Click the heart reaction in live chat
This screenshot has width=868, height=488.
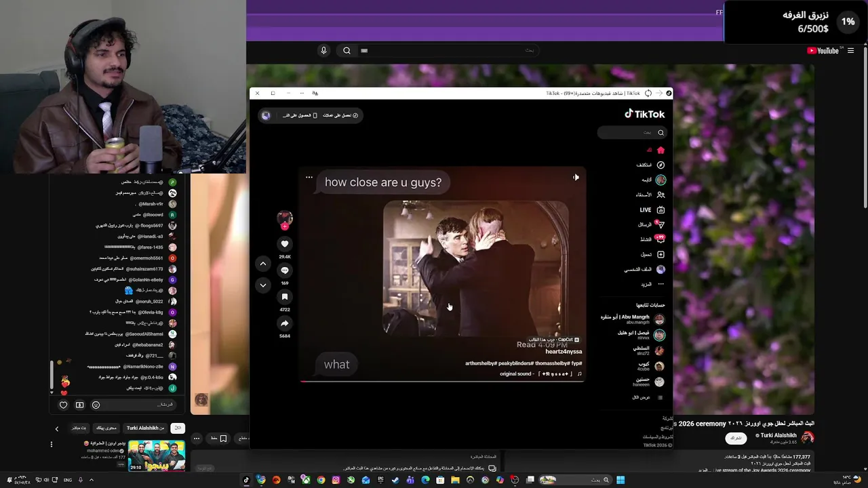pos(64,405)
